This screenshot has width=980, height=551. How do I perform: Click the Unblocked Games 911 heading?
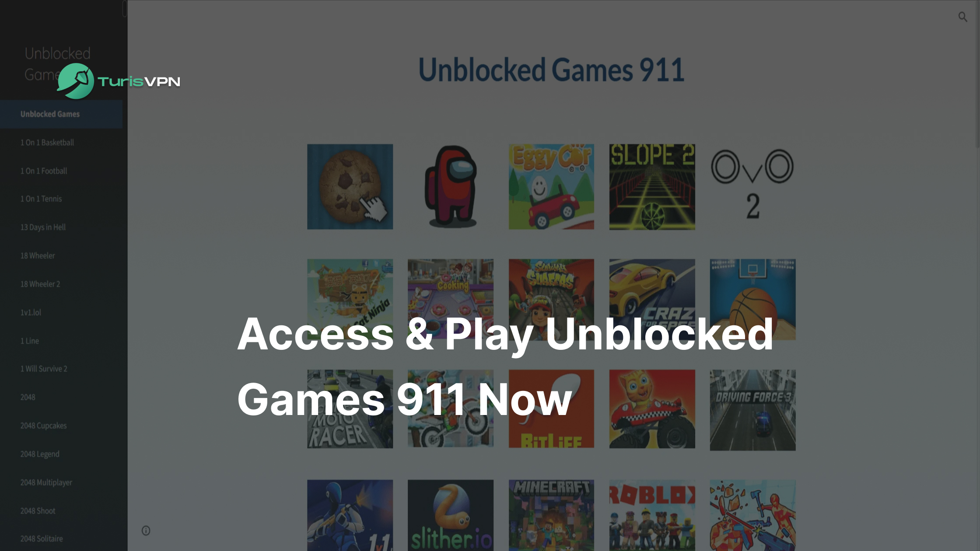point(551,70)
